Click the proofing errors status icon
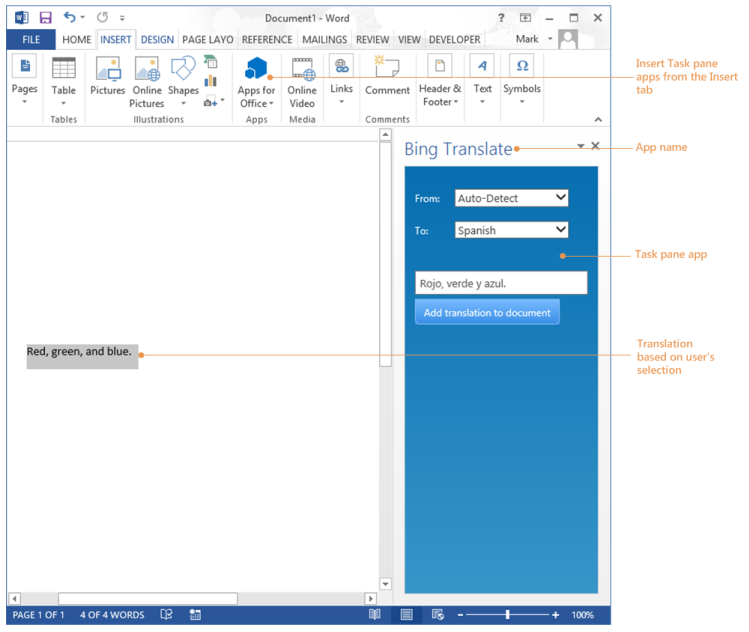The image size is (749, 632). click(166, 614)
